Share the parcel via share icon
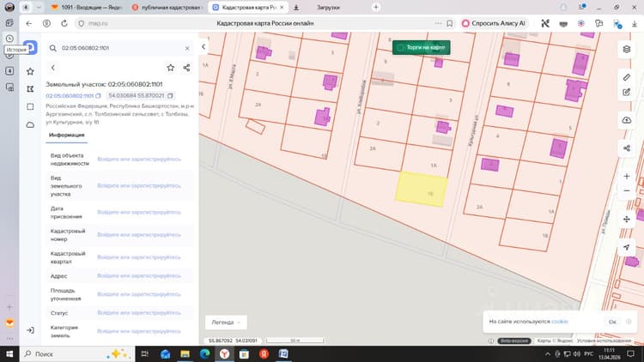Viewport: 644px width, 362px height. [186, 68]
